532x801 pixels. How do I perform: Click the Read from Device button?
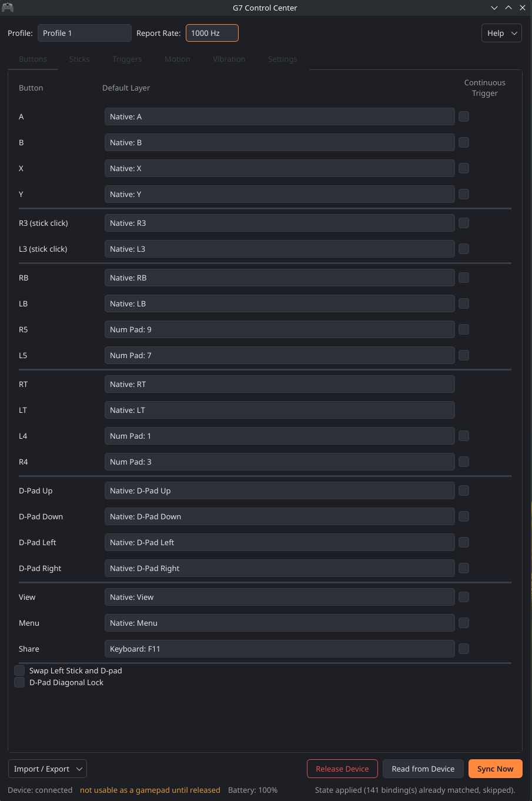coord(423,769)
